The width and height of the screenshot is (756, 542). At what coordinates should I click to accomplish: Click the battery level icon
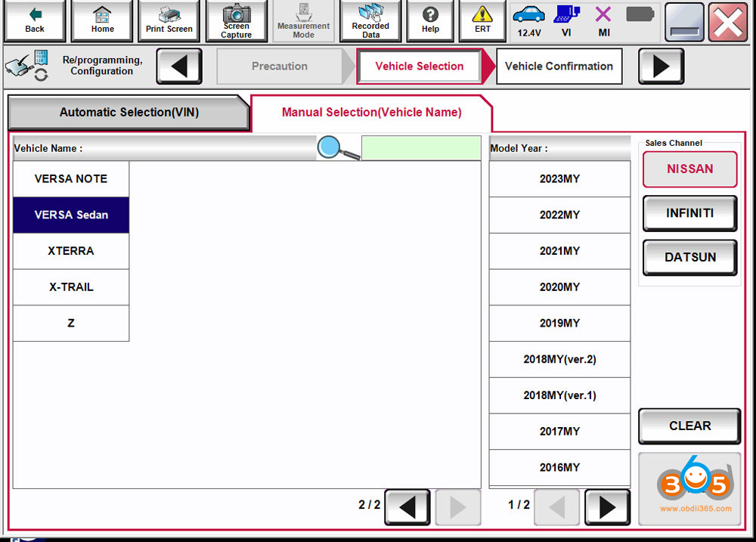640,14
